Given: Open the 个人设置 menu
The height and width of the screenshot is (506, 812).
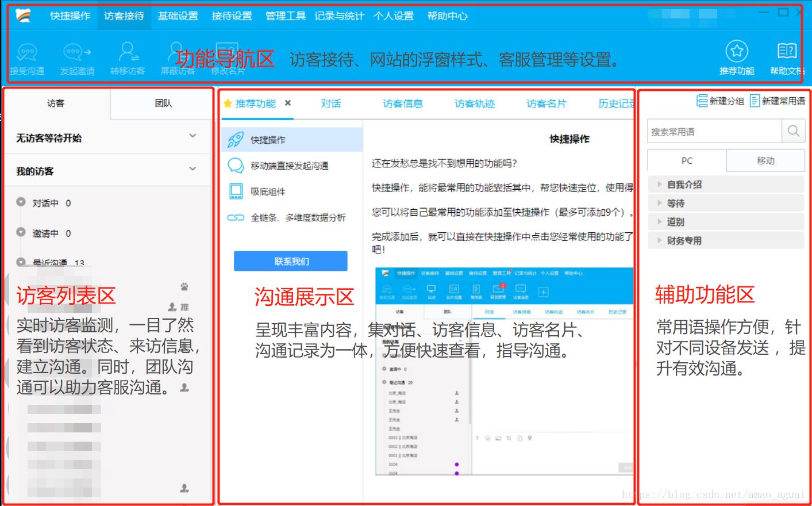Looking at the screenshot, I should point(394,16).
